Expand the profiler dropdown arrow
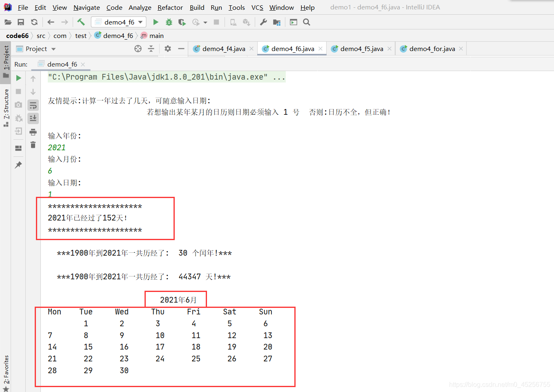The height and width of the screenshot is (392, 554). click(x=205, y=22)
